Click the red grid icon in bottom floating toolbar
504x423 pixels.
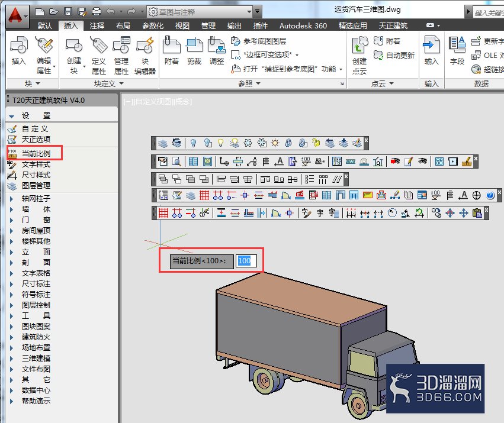163,213
